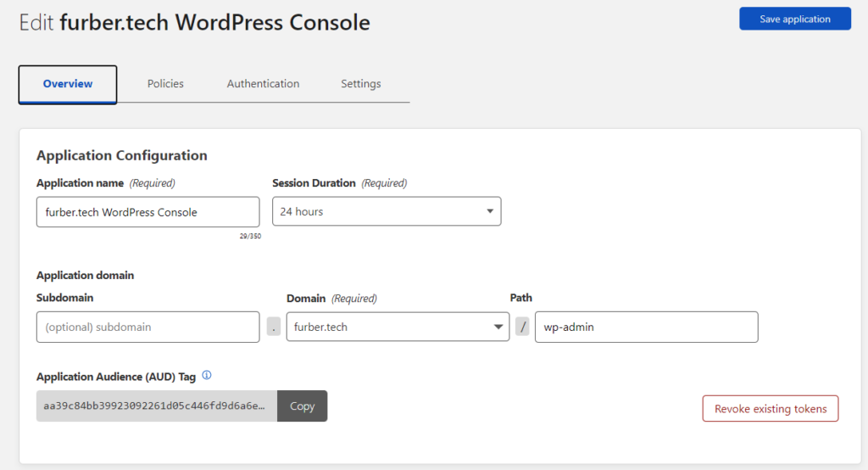Save the application with the blue button

coord(795,19)
